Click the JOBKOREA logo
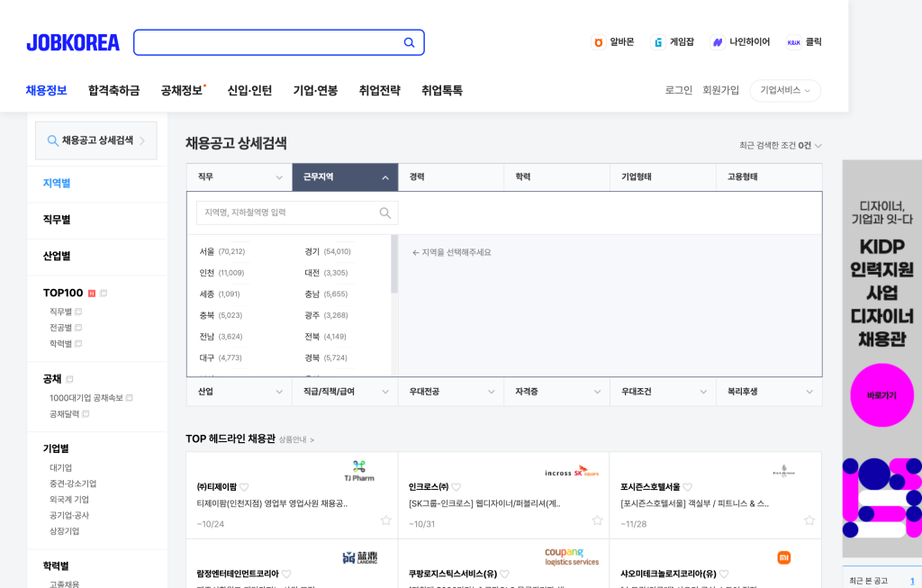This screenshot has width=922, height=588. coord(73,42)
